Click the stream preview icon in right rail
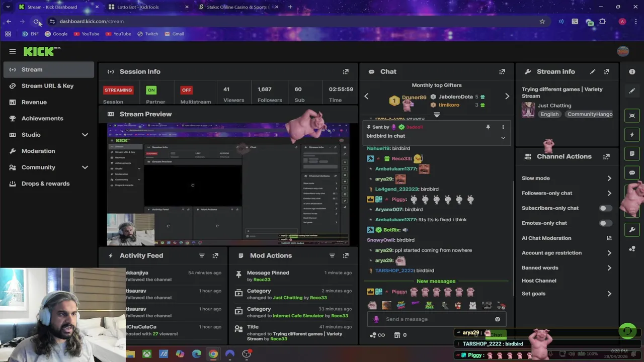The image size is (644, 362). click(632, 116)
